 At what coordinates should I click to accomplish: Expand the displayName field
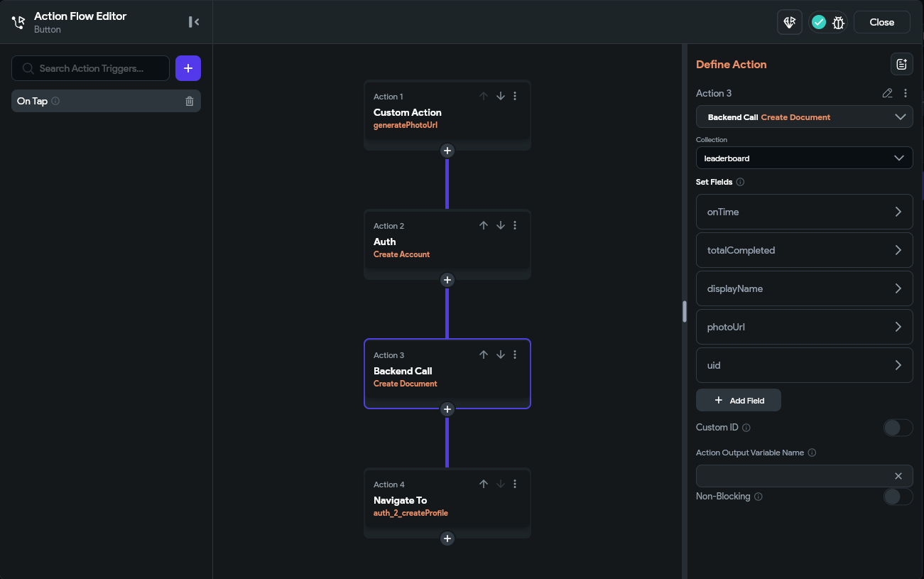click(x=805, y=288)
